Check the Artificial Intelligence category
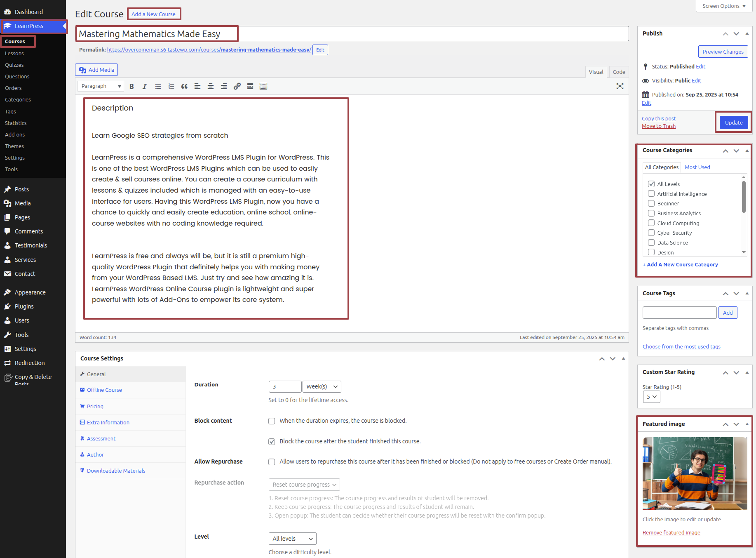Image resolution: width=756 pixels, height=558 pixels. click(x=651, y=194)
